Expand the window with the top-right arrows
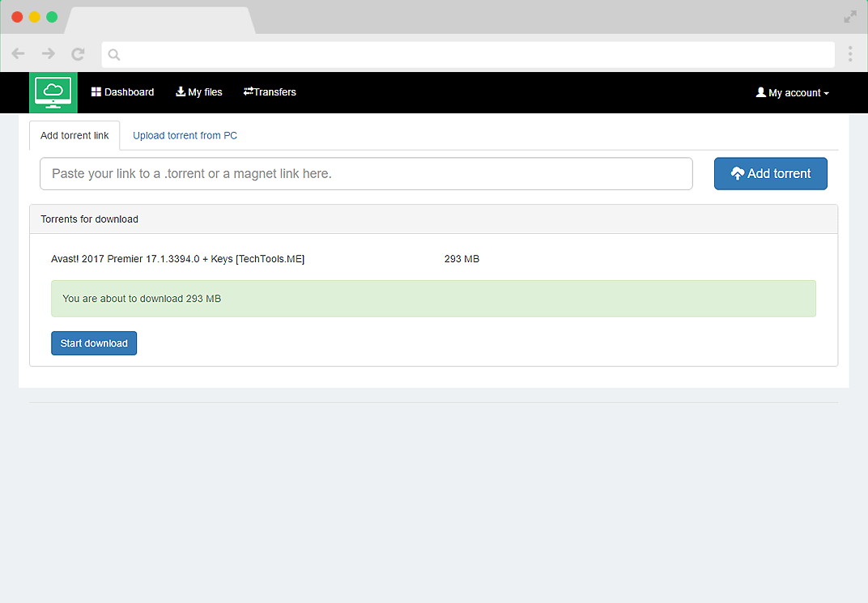The height and width of the screenshot is (603, 868). (849, 16)
